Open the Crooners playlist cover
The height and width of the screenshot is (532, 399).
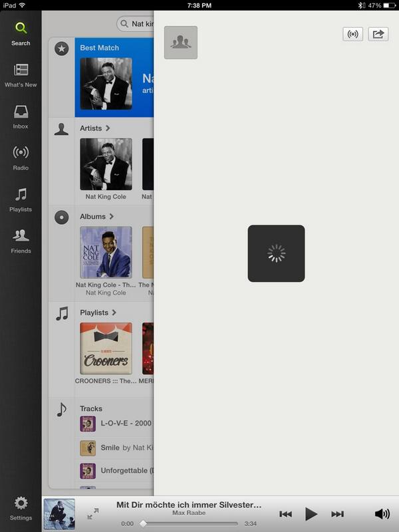106,348
